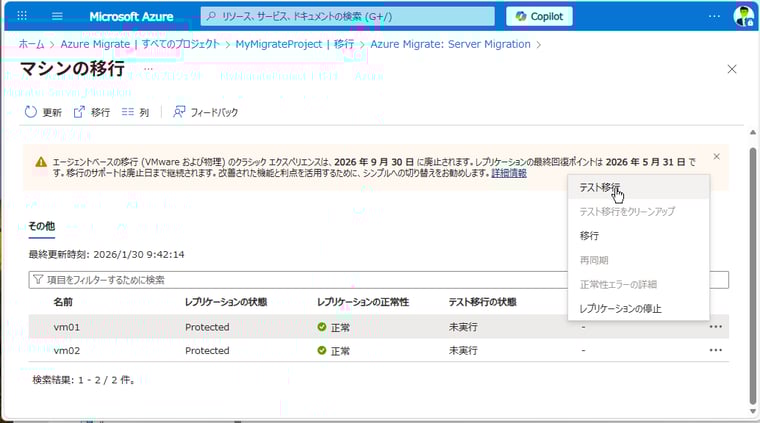The height and width of the screenshot is (423, 760).
Task: Dismiss the warning banner
Action: pyautogui.click(x=716, y=157)
